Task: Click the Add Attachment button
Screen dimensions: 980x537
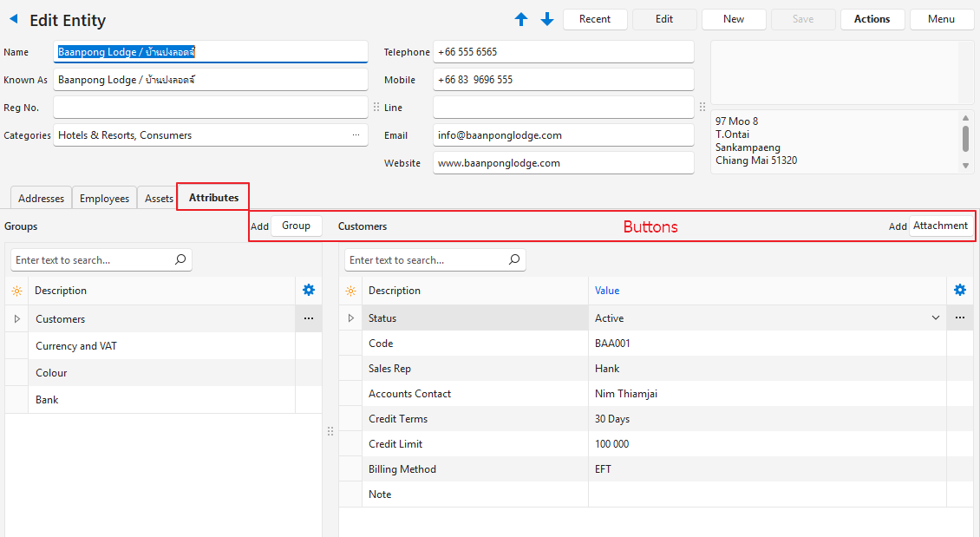Action: [x=940, y=226]
